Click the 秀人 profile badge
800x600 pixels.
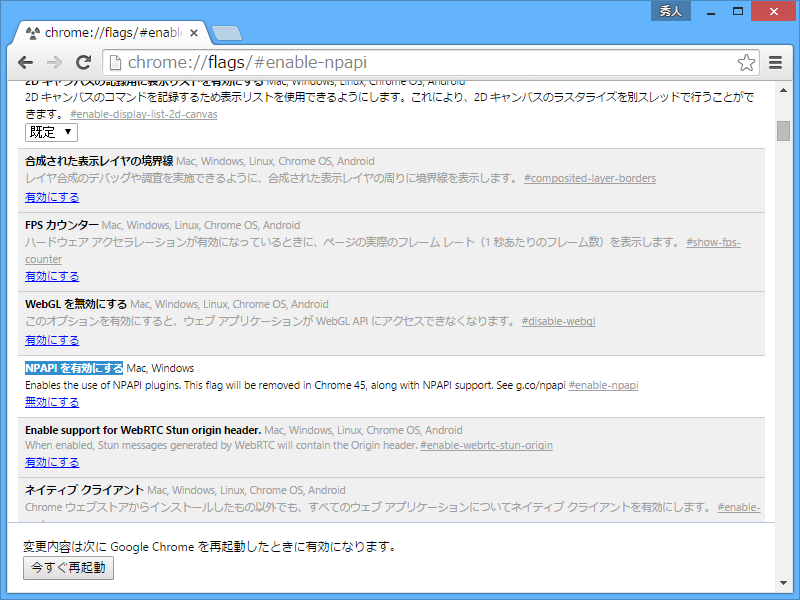pyautogui.click(x=670, y=11)
